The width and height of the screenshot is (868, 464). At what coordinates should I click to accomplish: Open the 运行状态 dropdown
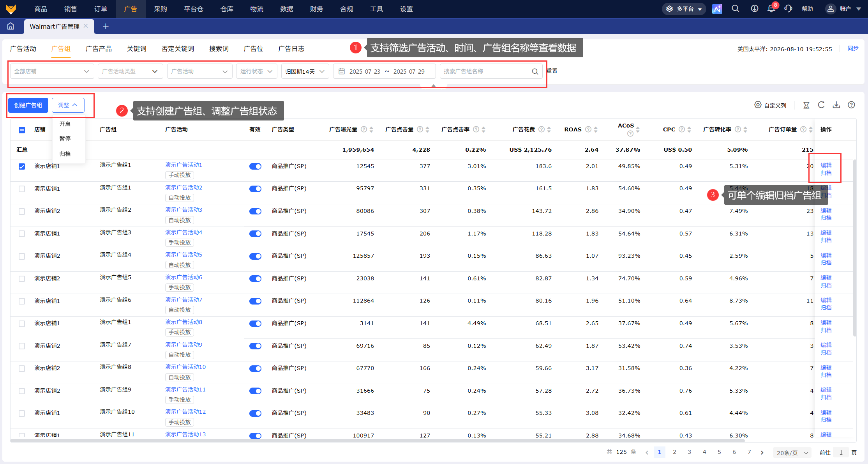256,71
